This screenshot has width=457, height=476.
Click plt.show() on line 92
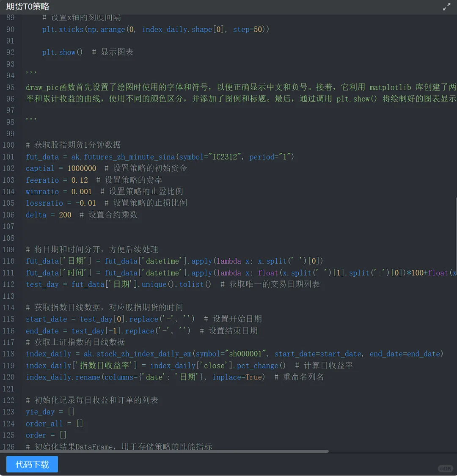[x=62, y=52]
